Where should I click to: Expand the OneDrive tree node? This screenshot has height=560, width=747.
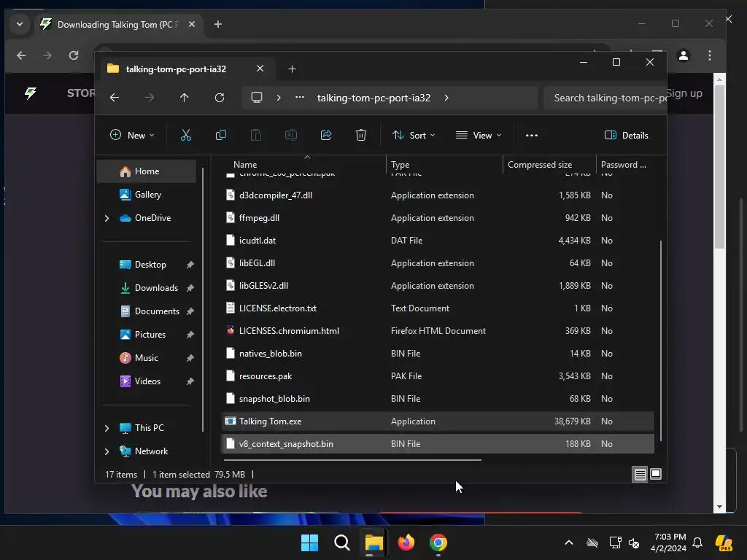click(107, 218)
